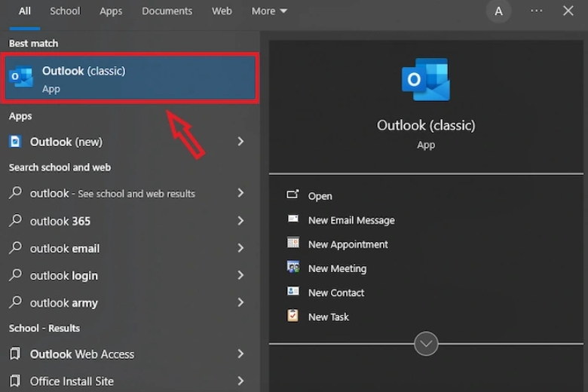Click the New Appointment calendar icon
Viewport: 588px width, 392px height.
click(293, 243)
